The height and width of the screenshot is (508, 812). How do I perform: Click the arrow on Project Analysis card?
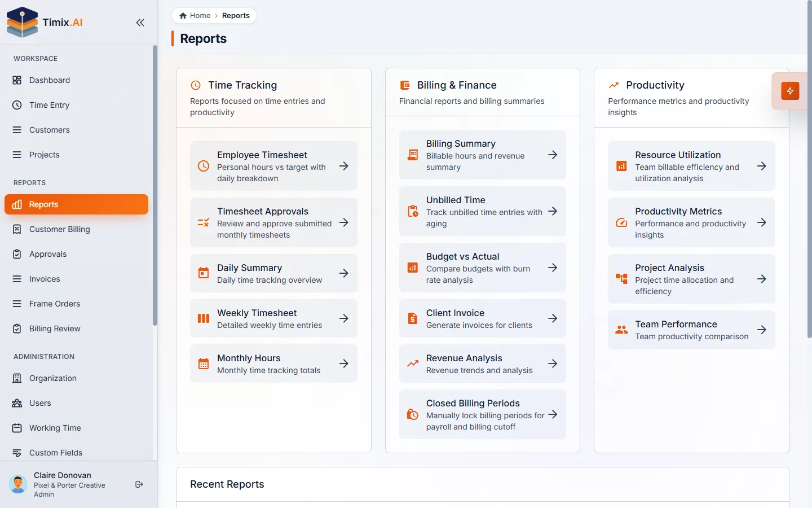tap(762, 279)
